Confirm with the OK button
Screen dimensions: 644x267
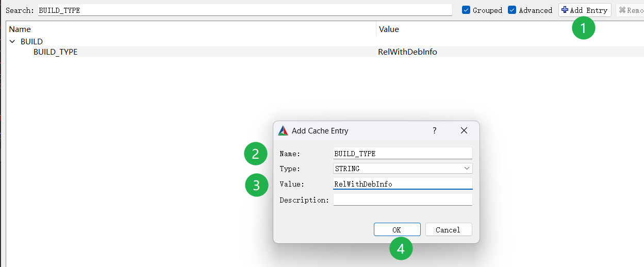(x=397, y=230)
